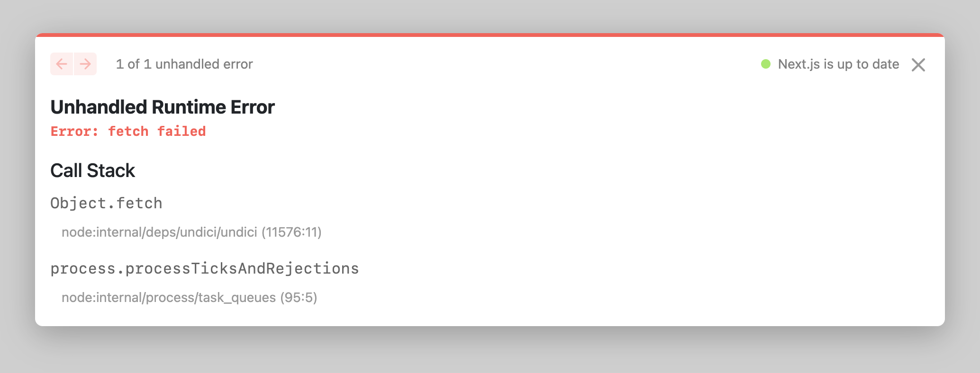Click the "1 of 1 unhandled error" counter
The image size is (980, 373).
click(184, 64)
